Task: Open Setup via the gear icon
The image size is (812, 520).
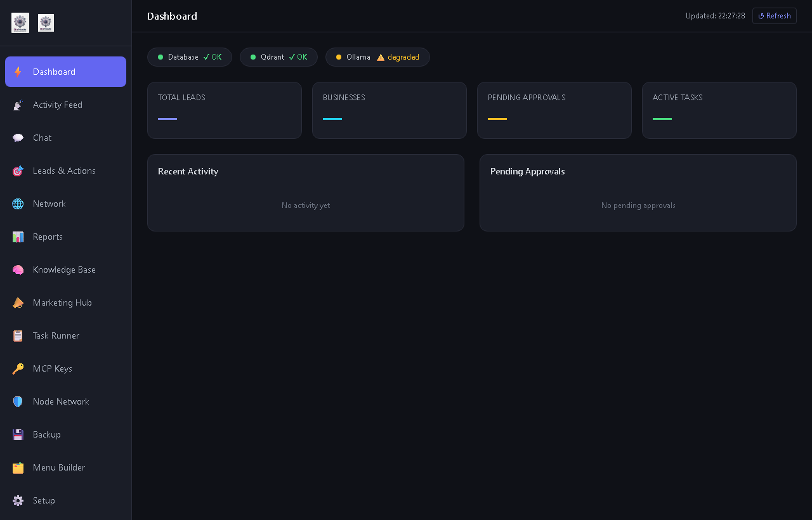Action: tap(18, 500)
